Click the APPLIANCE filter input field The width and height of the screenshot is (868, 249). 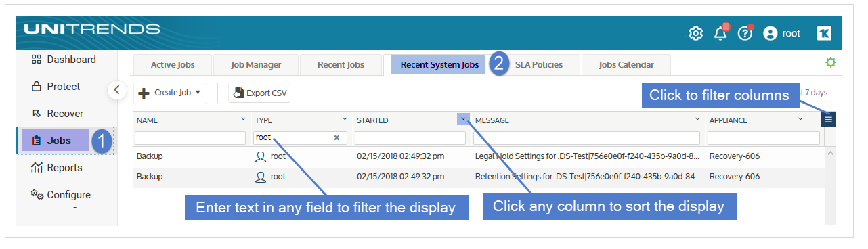pyautogui.click(x=763, y=138)
